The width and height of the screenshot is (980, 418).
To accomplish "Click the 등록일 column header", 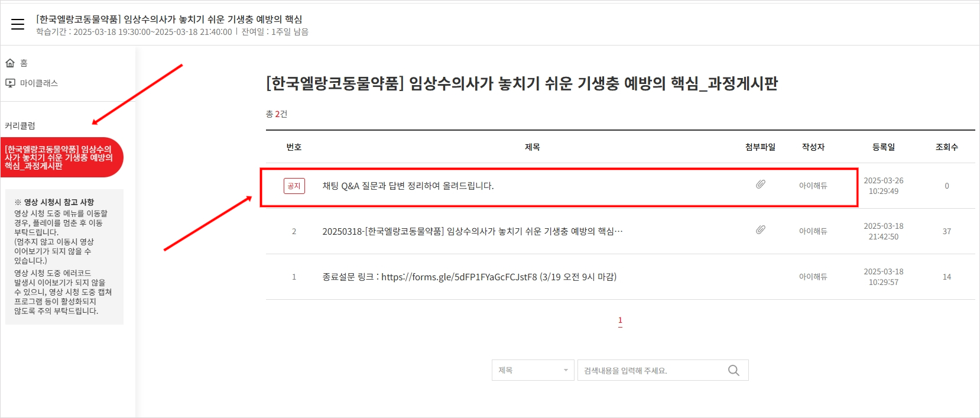I will 884,147.
